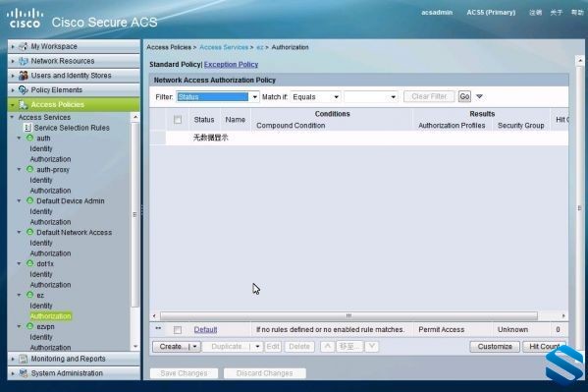The width and height of the screenshot is (588, 392).
Task: Select Identity under dot1x service
Action: 41,274
